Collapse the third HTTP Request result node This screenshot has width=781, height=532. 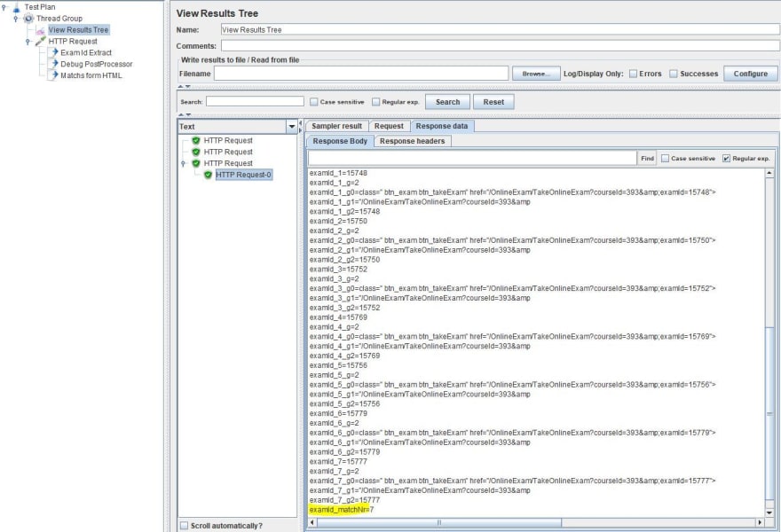tap(184, 164)
